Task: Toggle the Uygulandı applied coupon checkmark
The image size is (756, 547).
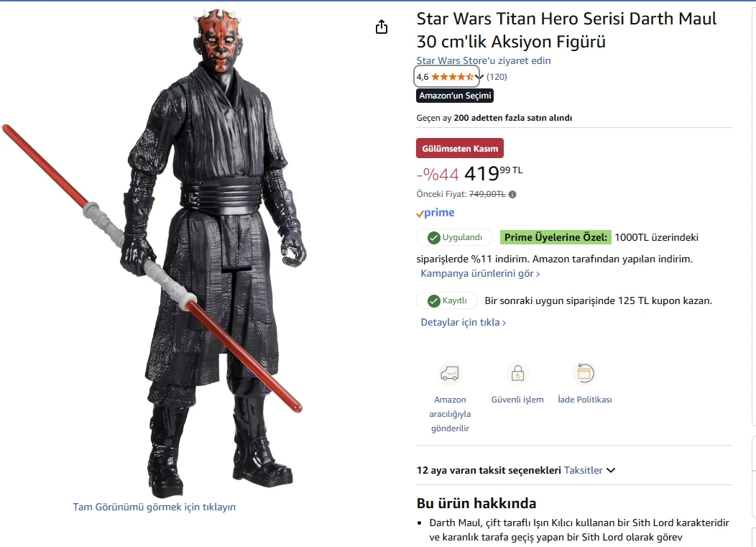Action: coord(434,237)
